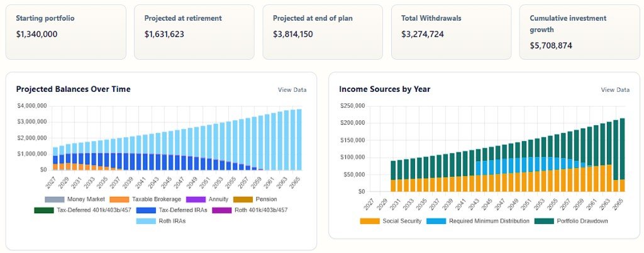
Task: Click the $250,000 axis label
Action: [353, 106]
